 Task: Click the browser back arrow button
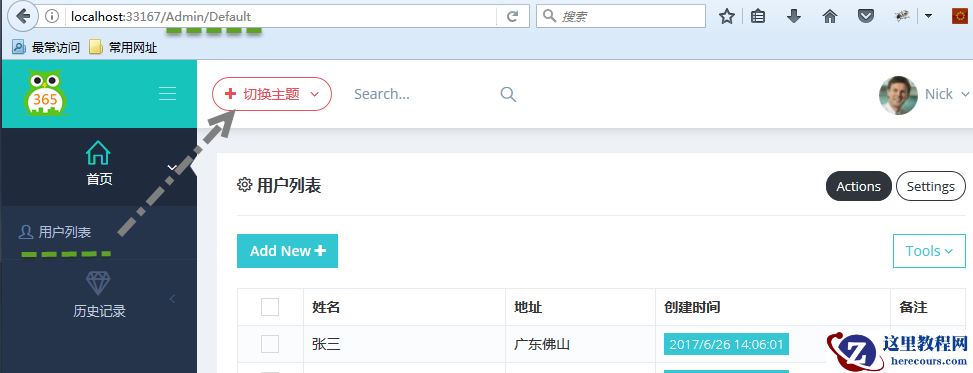coord(24,16)
